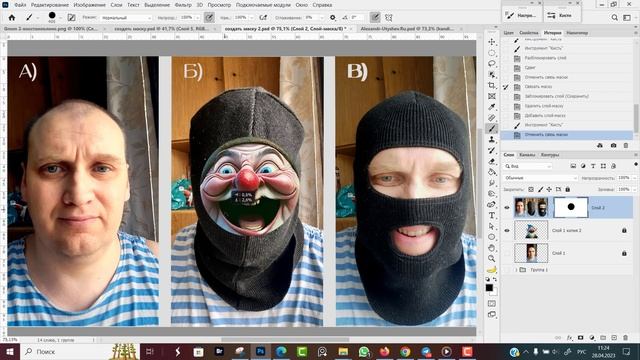This screenshot has width=640, height=360.
Task: Delete current history state trash icon
Action: pyautogui.click(x=626, y=145)
